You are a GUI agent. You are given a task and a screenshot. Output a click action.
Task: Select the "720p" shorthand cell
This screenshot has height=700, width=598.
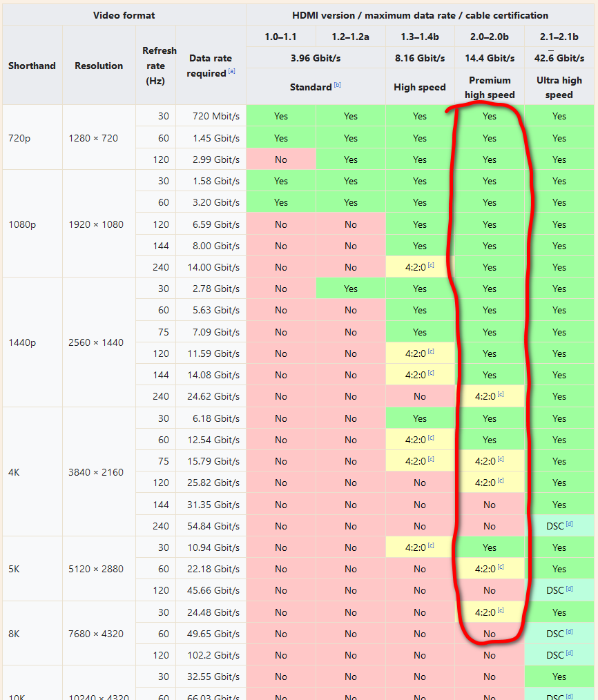(32, 138)
